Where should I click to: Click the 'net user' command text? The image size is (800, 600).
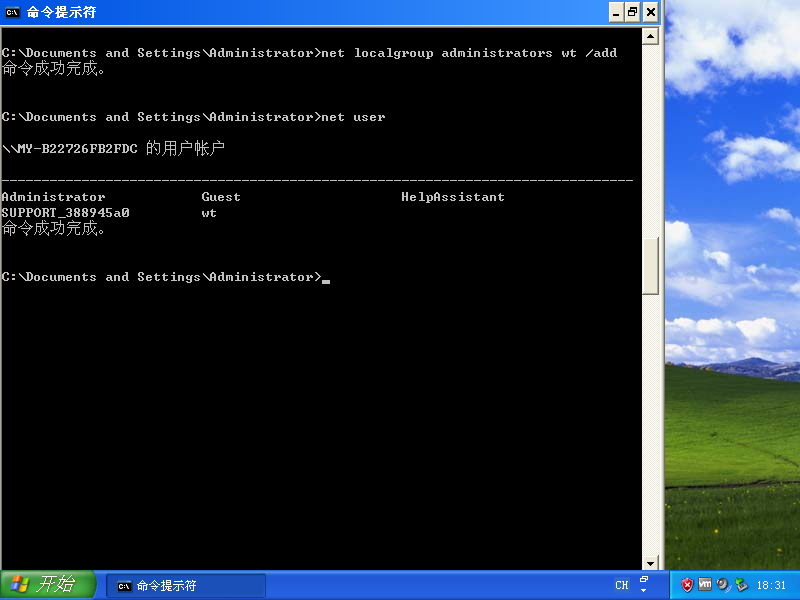click(x=353, y=117)
